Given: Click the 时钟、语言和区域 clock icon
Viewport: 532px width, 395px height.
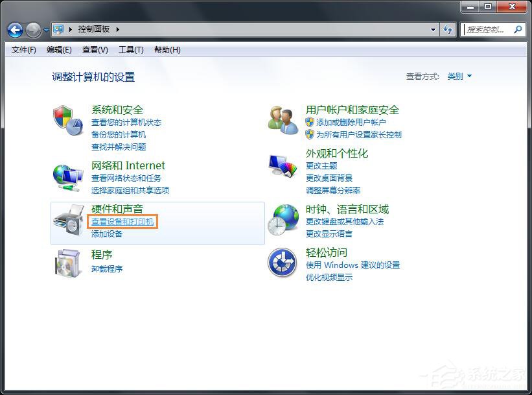Looking at the screenshot, I should click(283, 221).
